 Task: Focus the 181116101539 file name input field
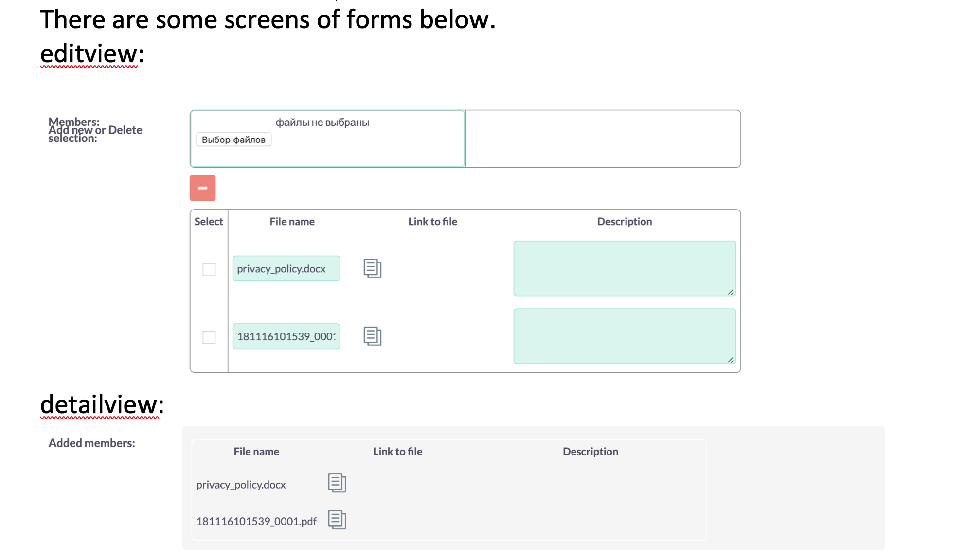pyautogui.click(x=286, y=336)
